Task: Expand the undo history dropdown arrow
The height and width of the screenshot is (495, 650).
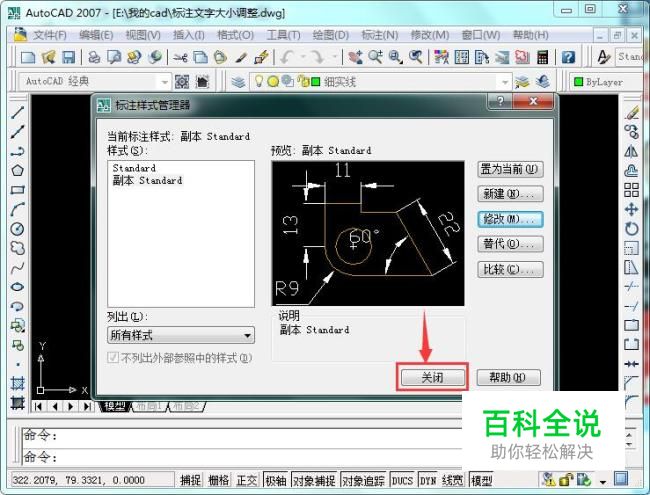Action: coord(303,57)
